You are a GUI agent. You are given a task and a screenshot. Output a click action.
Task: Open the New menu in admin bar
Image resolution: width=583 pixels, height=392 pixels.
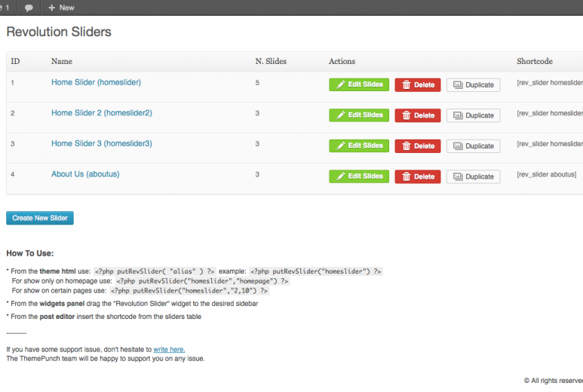point(61,8)
